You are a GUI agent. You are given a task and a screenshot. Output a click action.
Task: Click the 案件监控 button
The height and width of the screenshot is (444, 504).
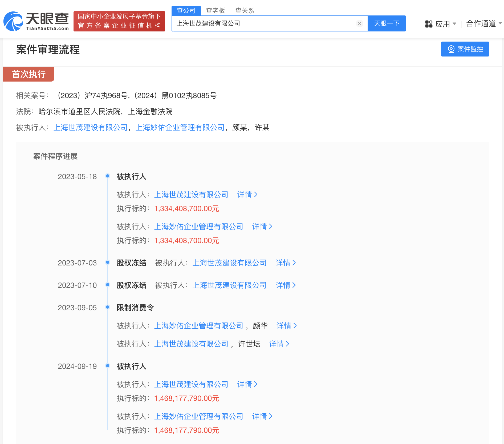465,49
